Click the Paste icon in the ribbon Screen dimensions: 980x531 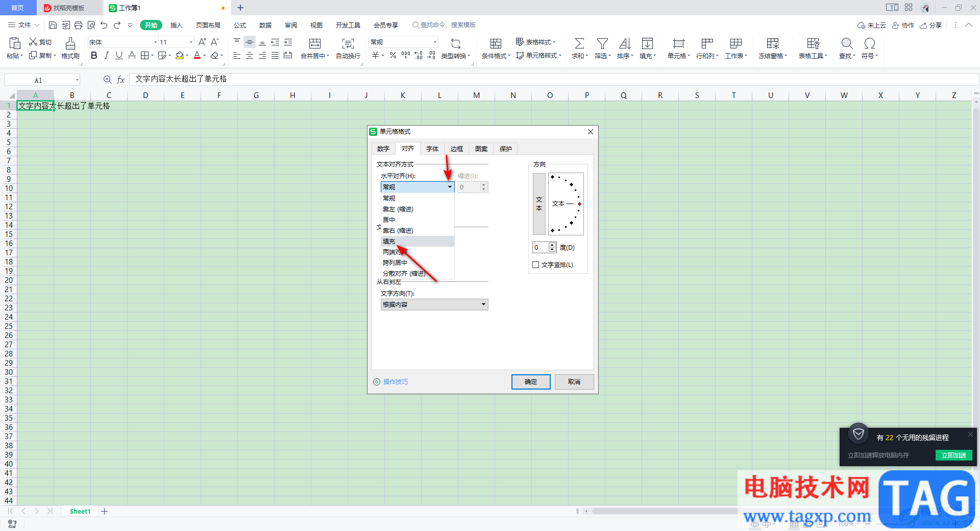[x=14, y=43]
